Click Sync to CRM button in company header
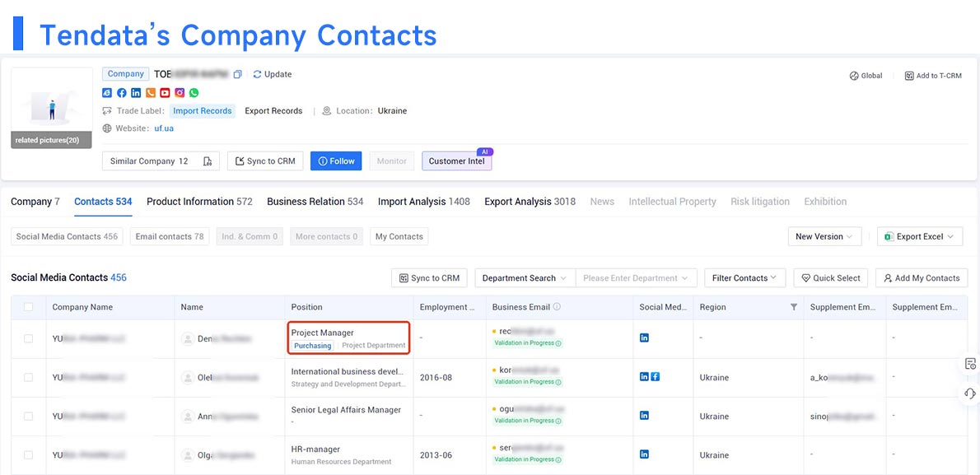The width and height of the screenshot is (980, 475). pos(265,161)
